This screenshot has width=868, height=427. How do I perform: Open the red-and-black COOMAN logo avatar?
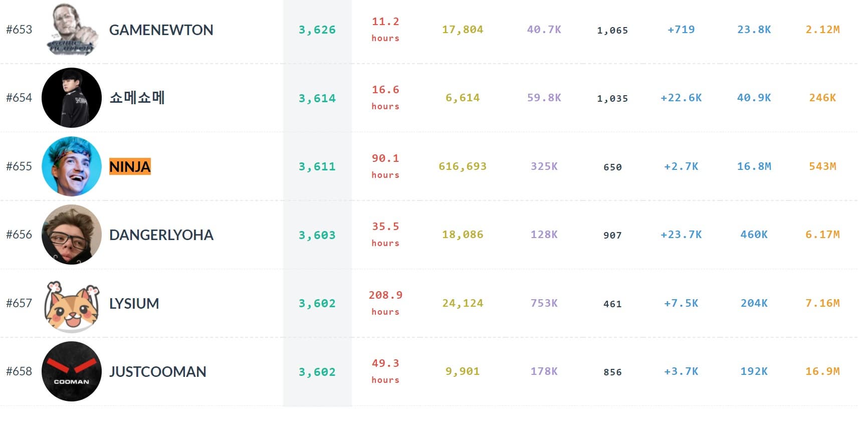pos(72,371)
